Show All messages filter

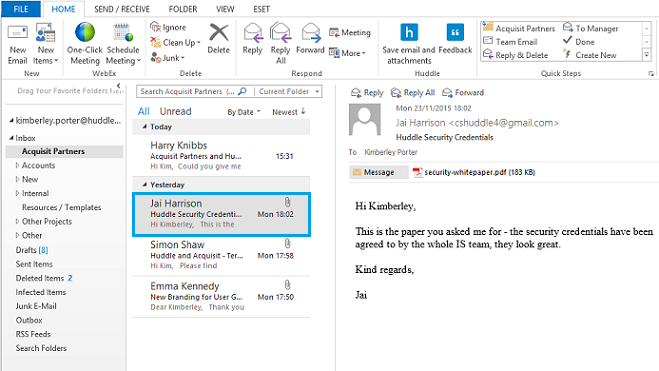pyautogui.click(x=144, y=111)
